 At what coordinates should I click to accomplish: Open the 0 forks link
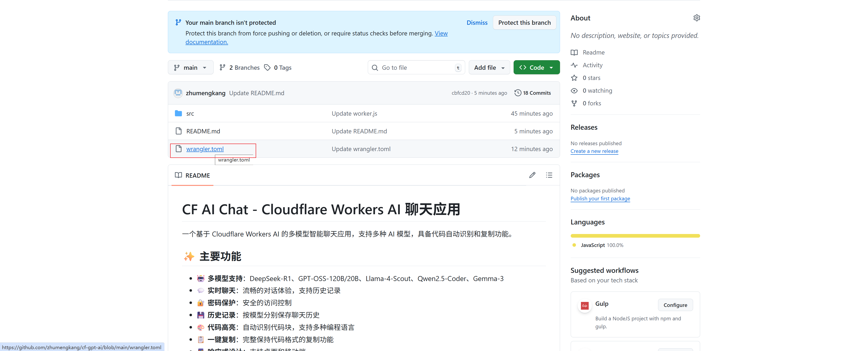coord(592,103)
